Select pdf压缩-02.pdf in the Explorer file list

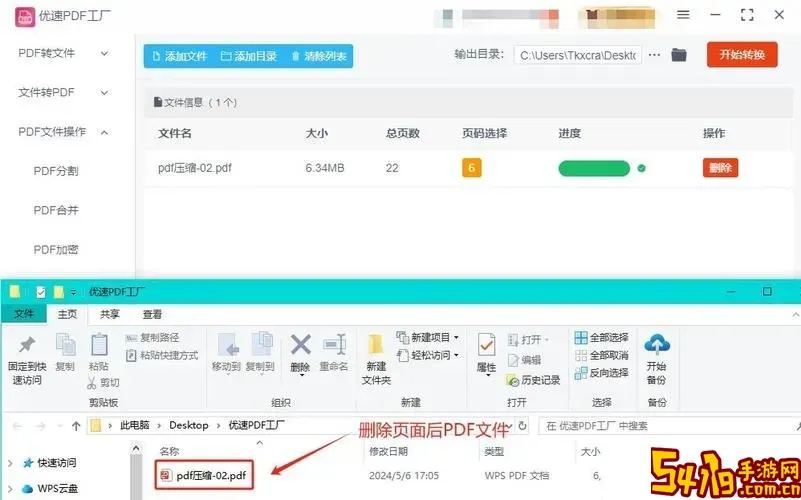click(205, 475)
